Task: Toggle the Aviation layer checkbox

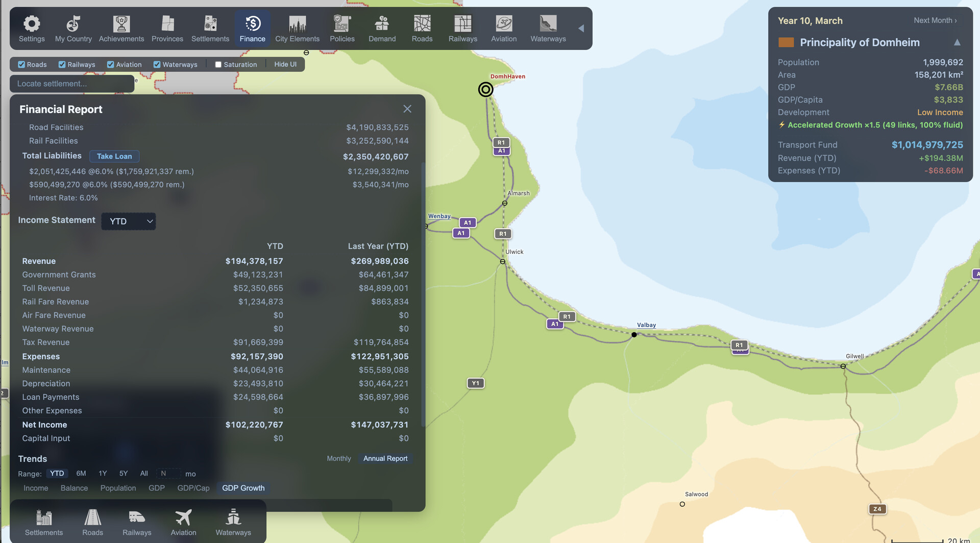Action: [x=110, y=64]
